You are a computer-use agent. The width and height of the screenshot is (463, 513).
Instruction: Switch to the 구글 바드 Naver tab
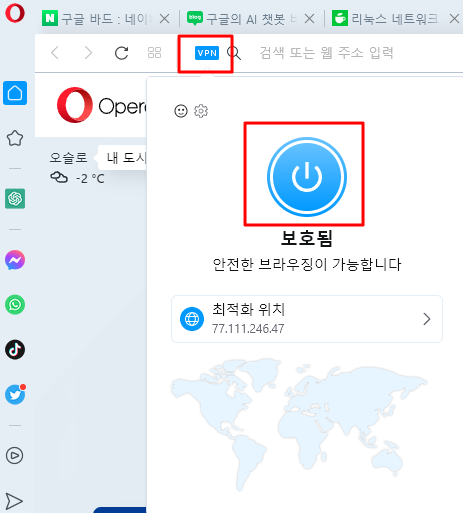(106, 19)
